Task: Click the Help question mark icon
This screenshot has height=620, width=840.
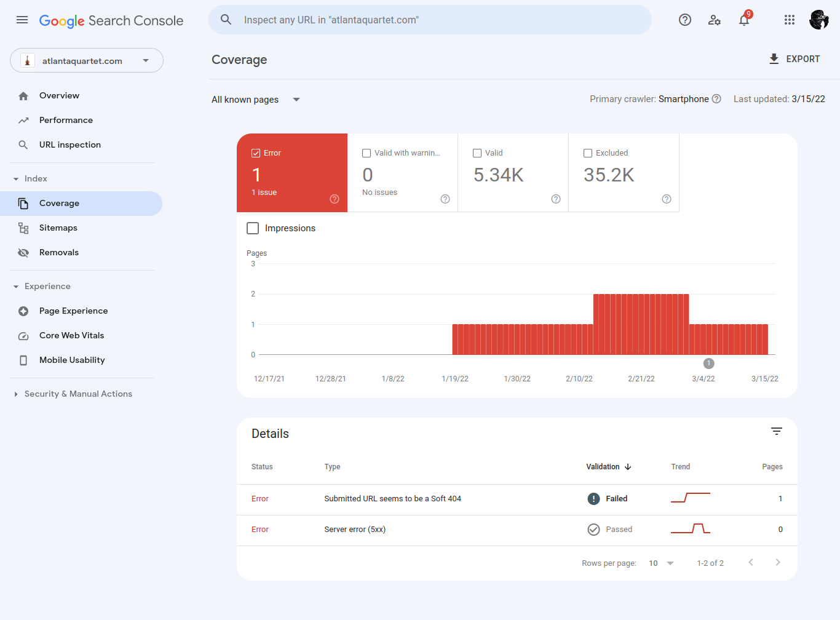Action: point(684,20)
